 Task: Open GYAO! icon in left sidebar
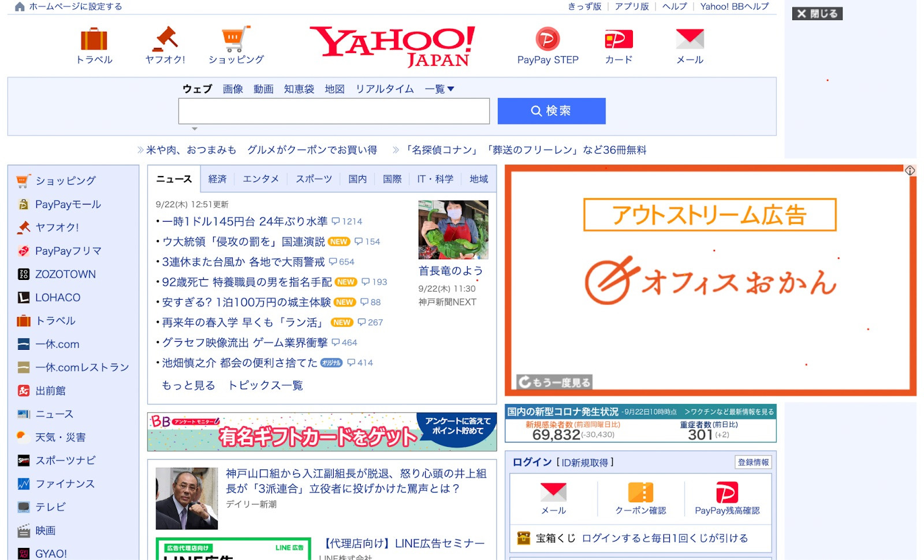(x=23, y=554)
